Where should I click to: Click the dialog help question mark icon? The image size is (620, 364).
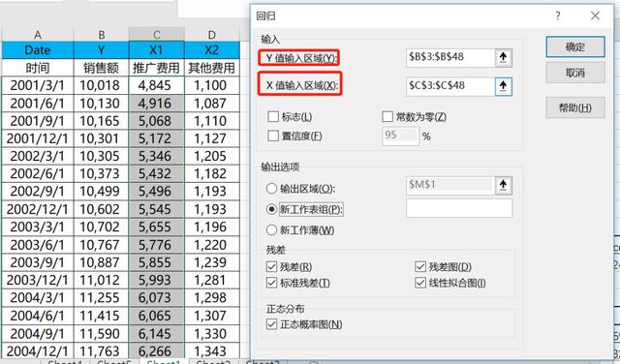(558, 16)
